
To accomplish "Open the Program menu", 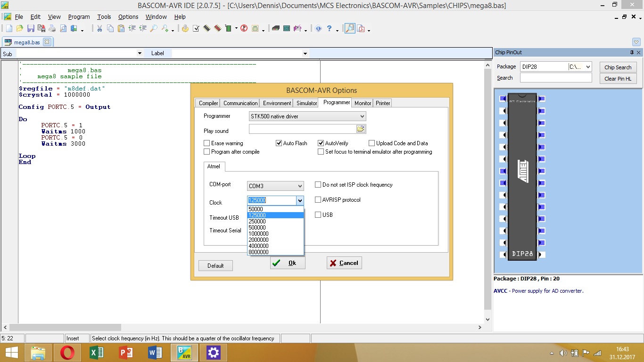I will (79, 16).
